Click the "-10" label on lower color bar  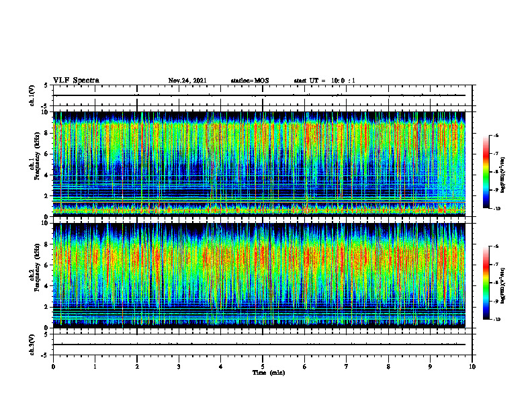point(496,320)
